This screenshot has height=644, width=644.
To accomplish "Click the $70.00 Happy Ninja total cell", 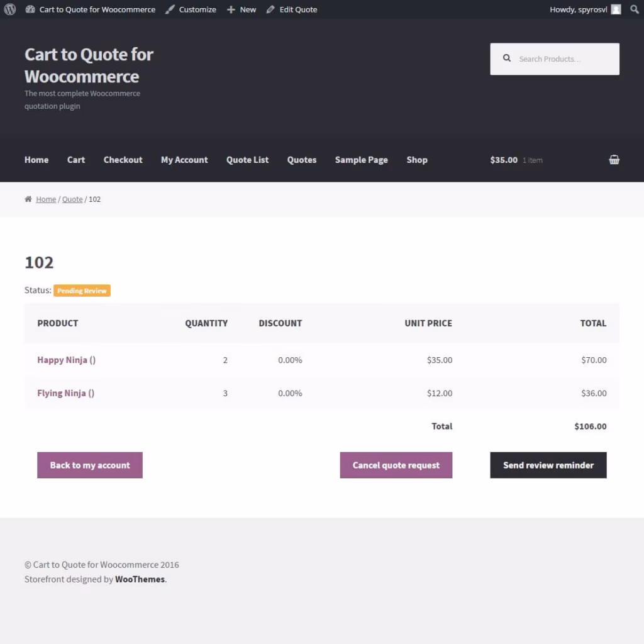I will pyautogui.click(x=594, y=360).
